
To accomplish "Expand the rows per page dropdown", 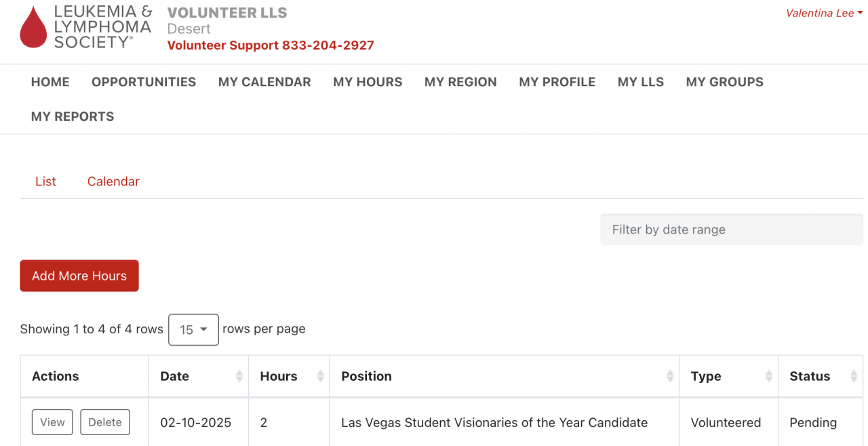I will pos(193,330).
